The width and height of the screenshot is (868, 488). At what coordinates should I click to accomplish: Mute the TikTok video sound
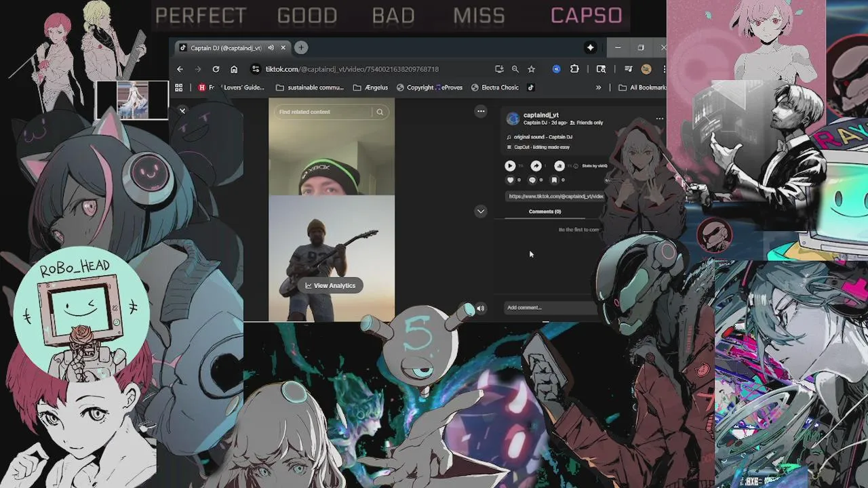(481, 308)
